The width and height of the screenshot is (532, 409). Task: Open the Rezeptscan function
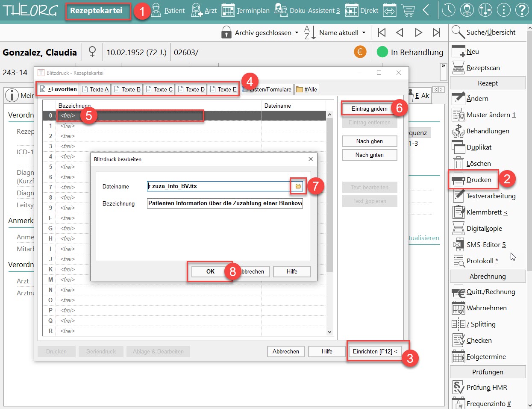(x=476, y=68)
